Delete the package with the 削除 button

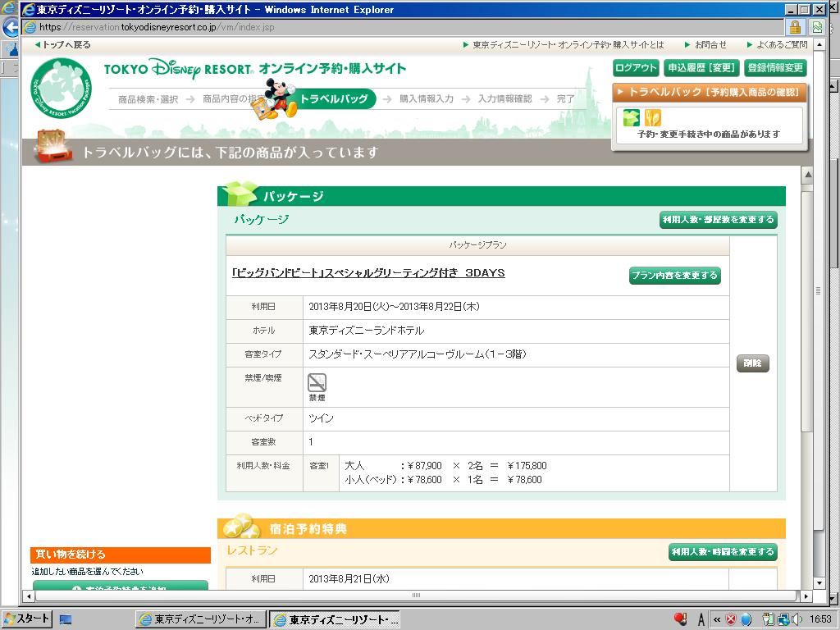(753, 363)
